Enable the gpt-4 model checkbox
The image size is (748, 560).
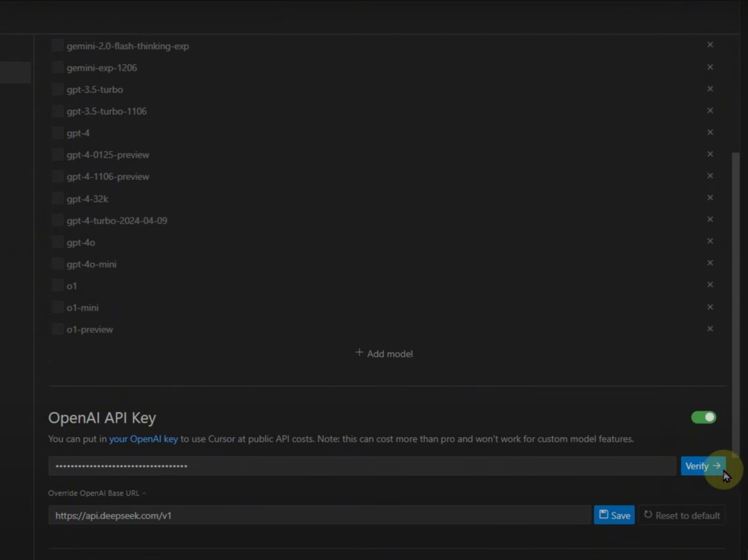(57, 133)
